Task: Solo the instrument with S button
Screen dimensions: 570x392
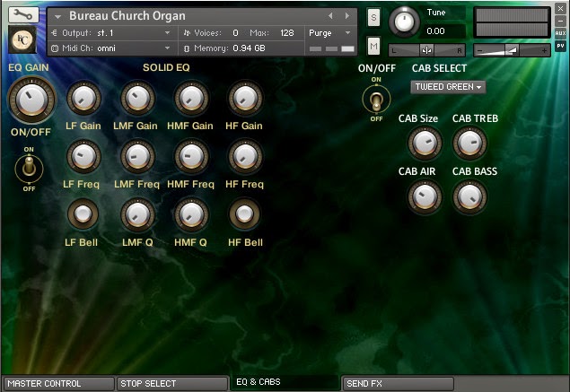Action: (373, 17)
